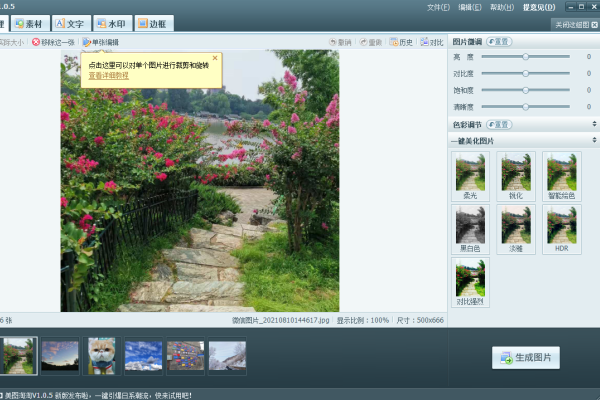Select the blue sky clouds thumbnail

pos(143,356)
